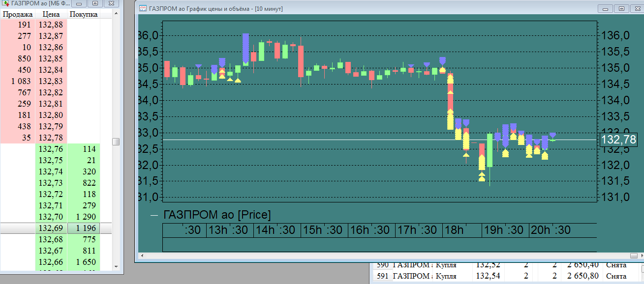Viewport: 644px width, 284px height.
Task: Click the chart's left scroll arrow
Action: click(143, 256)
